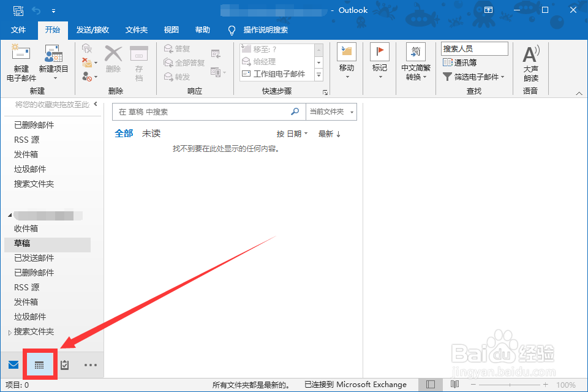Screen dimensions: 588x392
Task: Click the Read Aloud button
Action: [x=530, y=63]
